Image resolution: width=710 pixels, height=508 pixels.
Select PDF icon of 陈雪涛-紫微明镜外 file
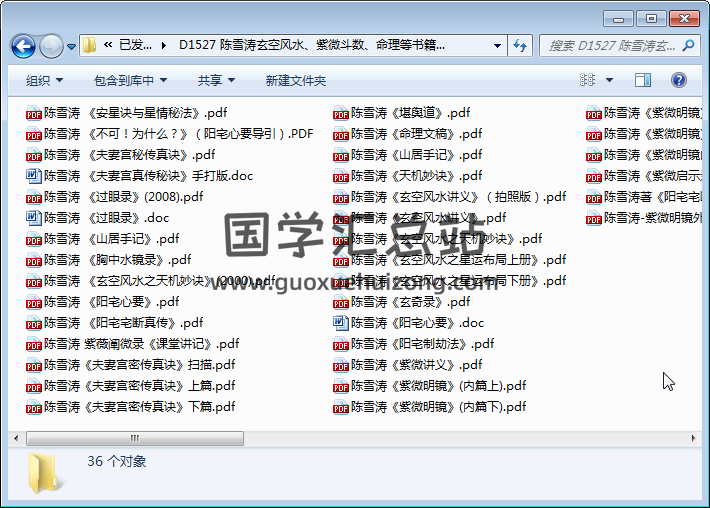pyautogui.click(x=593, y=218)
